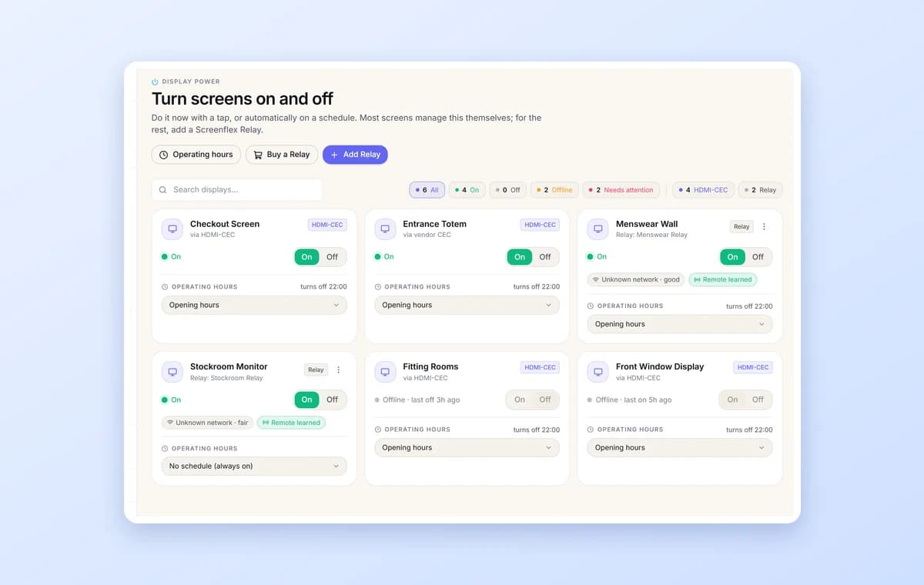Click the Fitting Rooms HDMI-CEC badge
This screenshot has width=924, height=585.
tap(540, 368)
